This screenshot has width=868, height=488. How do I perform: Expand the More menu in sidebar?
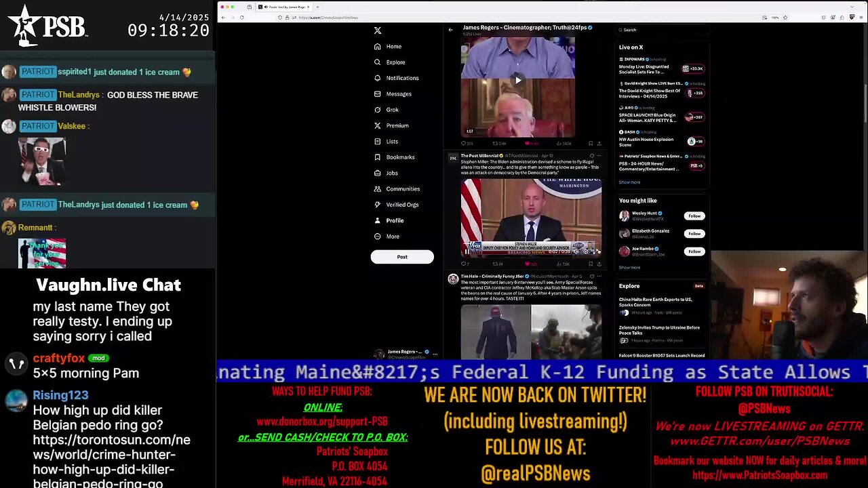(387, 237)
